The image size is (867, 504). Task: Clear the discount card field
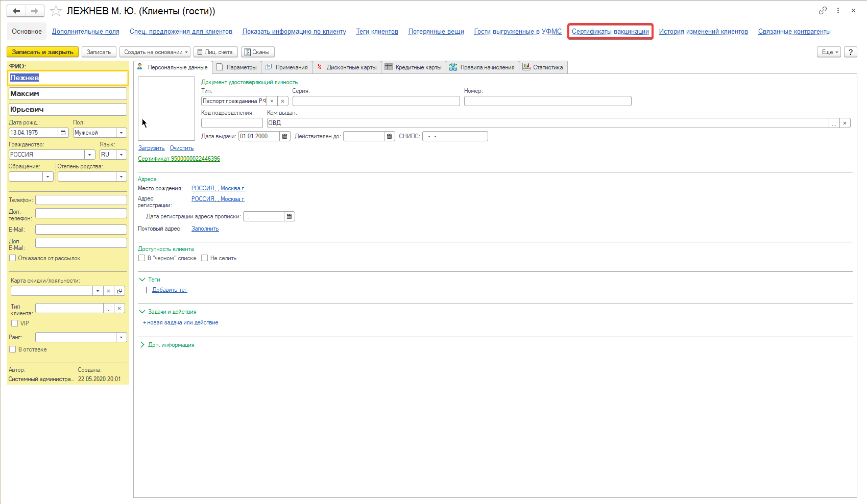pos(108,291)
